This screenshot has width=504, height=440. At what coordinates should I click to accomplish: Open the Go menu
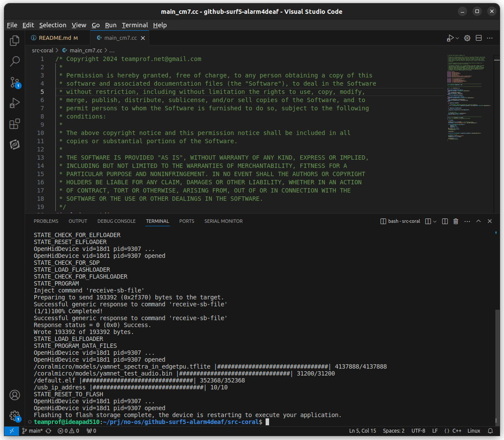[96, 25]
